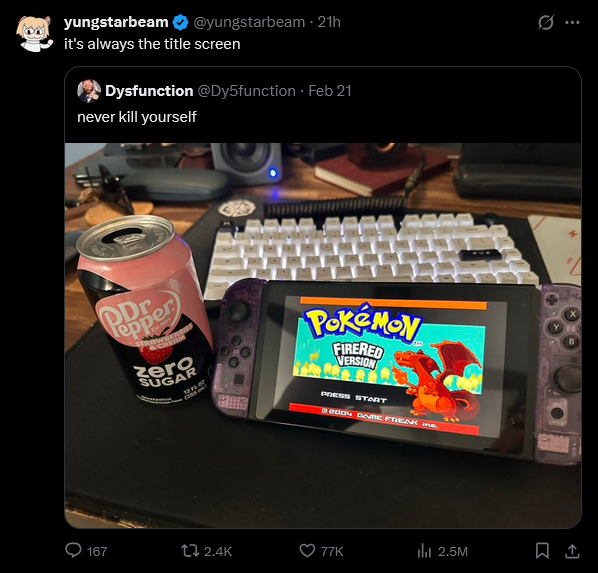The width and height of the screenshot is (598, 573).
Task: Open the Pokemon FireRed photo attachment
Action: pos(323,335)
